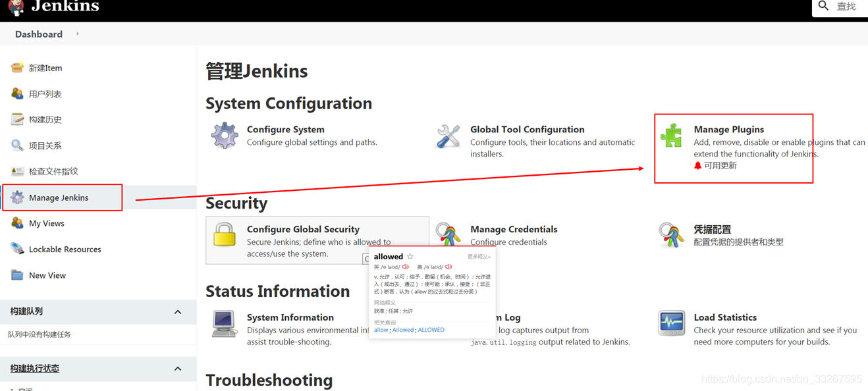The width and height of the screenshot is (868, 391).
Task: Click the My Views icon in sidebar
Action: [17, 223]
